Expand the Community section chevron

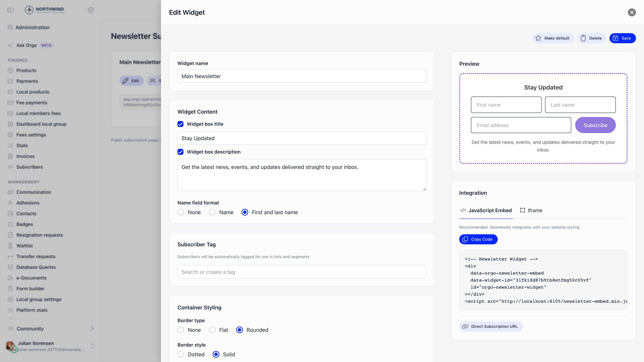(92, 328)
